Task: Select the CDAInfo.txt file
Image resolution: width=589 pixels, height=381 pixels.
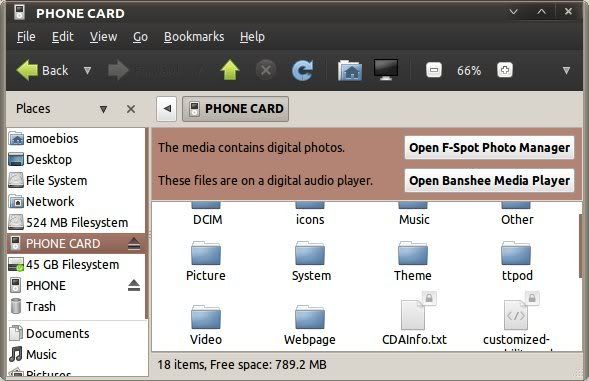Action: tap(414, 319)
